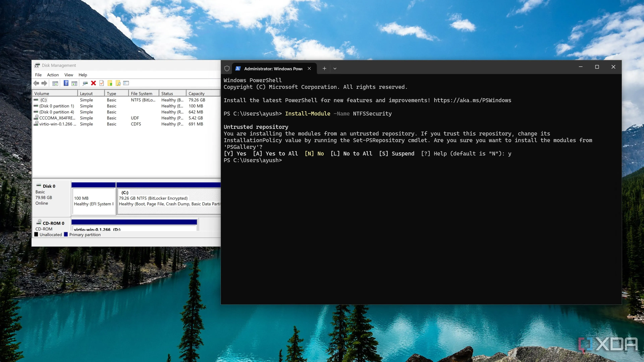Open the Action menu in Disk Management

53,75
